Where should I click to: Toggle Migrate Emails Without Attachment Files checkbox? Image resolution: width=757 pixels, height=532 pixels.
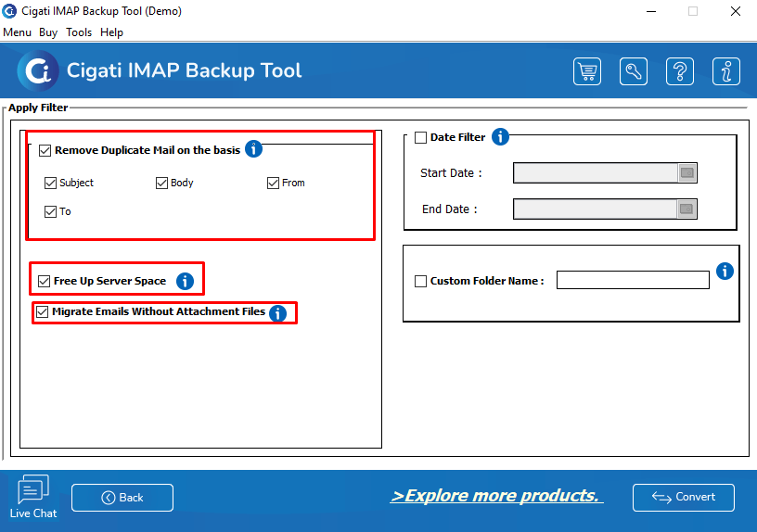pyautogui.click(x=43, y=311)
